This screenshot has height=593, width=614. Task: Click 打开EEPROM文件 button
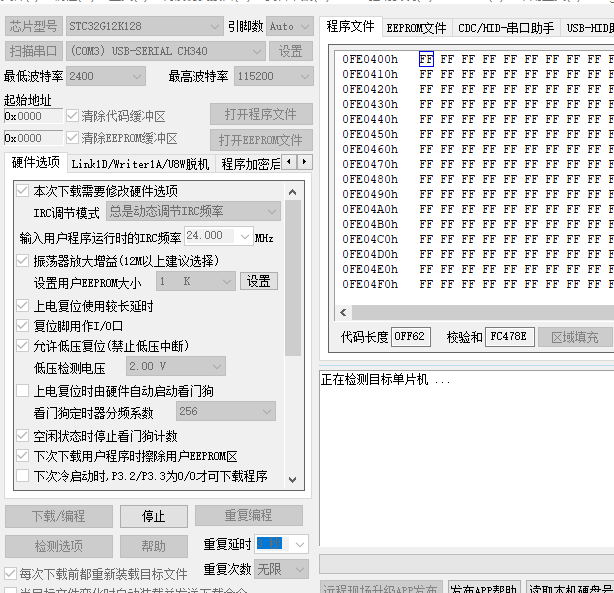261,140
